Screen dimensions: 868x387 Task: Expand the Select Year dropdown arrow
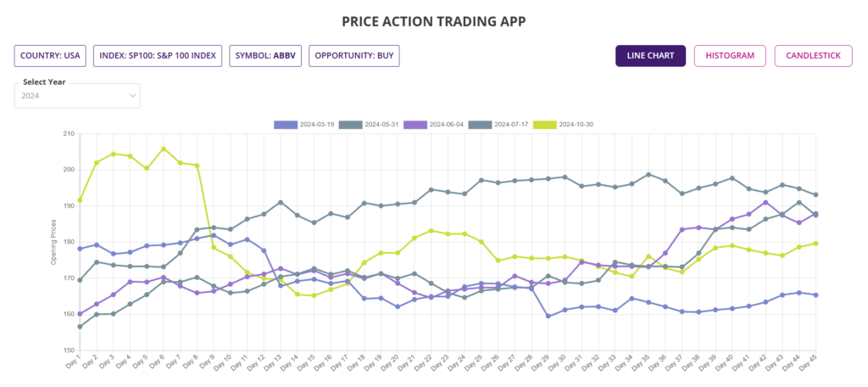click(x=133, y=96)
